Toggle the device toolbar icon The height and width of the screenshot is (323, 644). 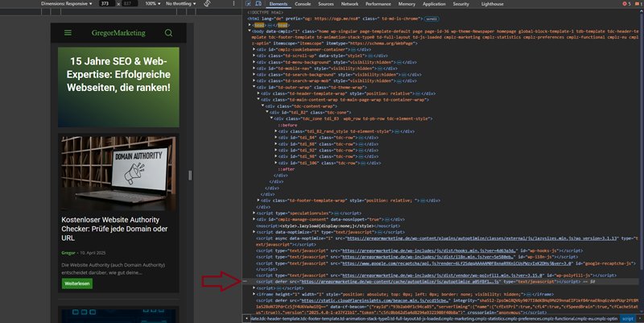click(x=258, y=4)
